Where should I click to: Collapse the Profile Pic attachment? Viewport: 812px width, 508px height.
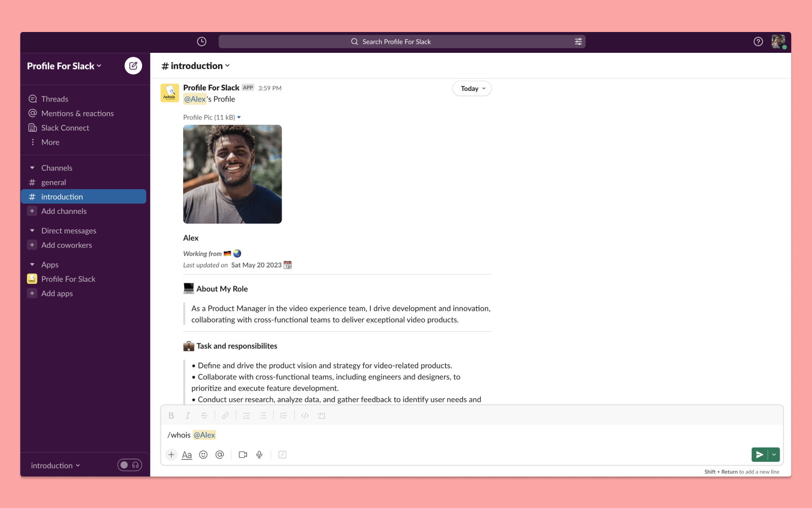239,117
